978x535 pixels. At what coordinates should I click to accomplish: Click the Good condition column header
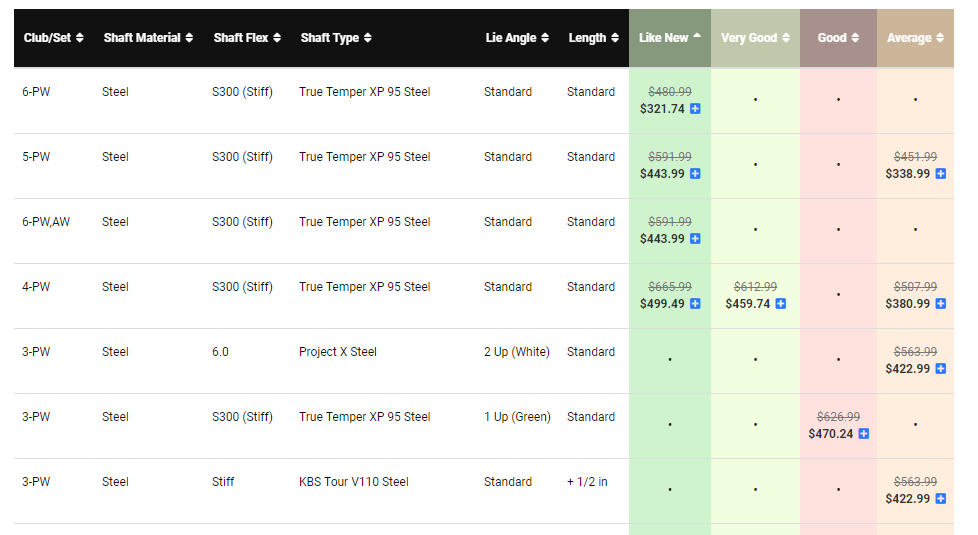(x=838, y=38)
